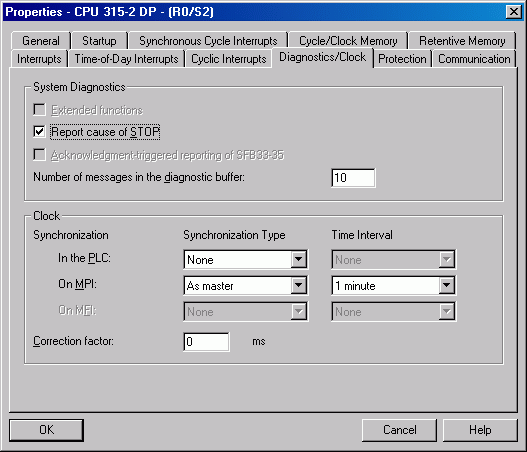Image resolution: width=527 pixels, height=452 pixels.
Task: Open the Startup tab
Action: pos(99,41)
